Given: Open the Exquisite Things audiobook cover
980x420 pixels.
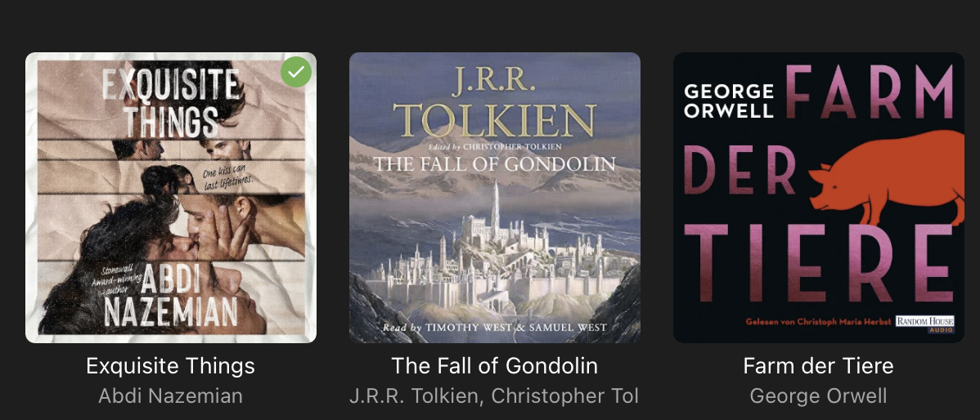Looking at the screenshot, I should click(171, 212).
